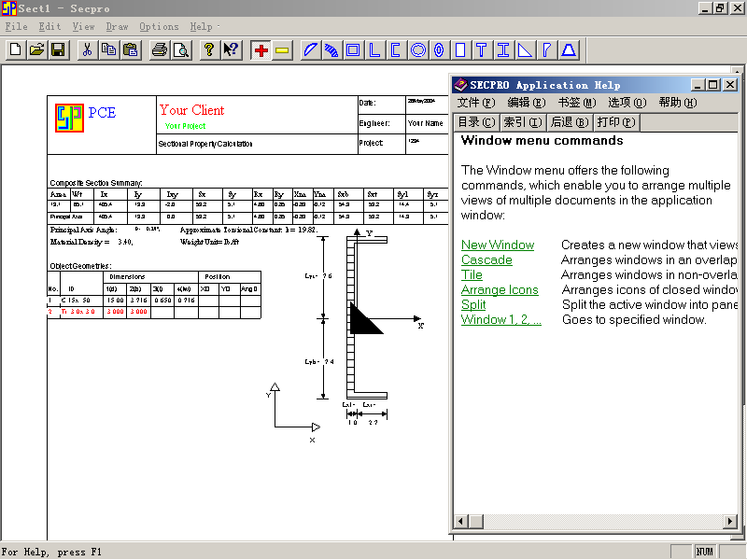Open 书签(M) menu in Help window
Image resolution: width=747 pixels, height=560 pixels.
(x=577, y=103)
